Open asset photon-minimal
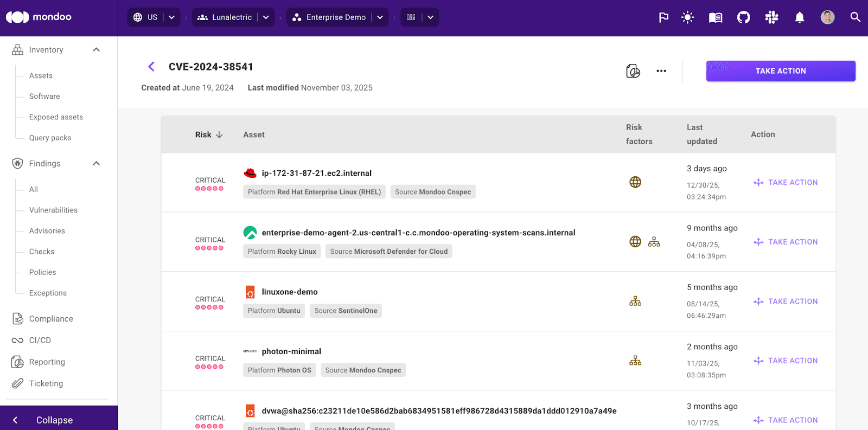 click(x=291, y=351)
